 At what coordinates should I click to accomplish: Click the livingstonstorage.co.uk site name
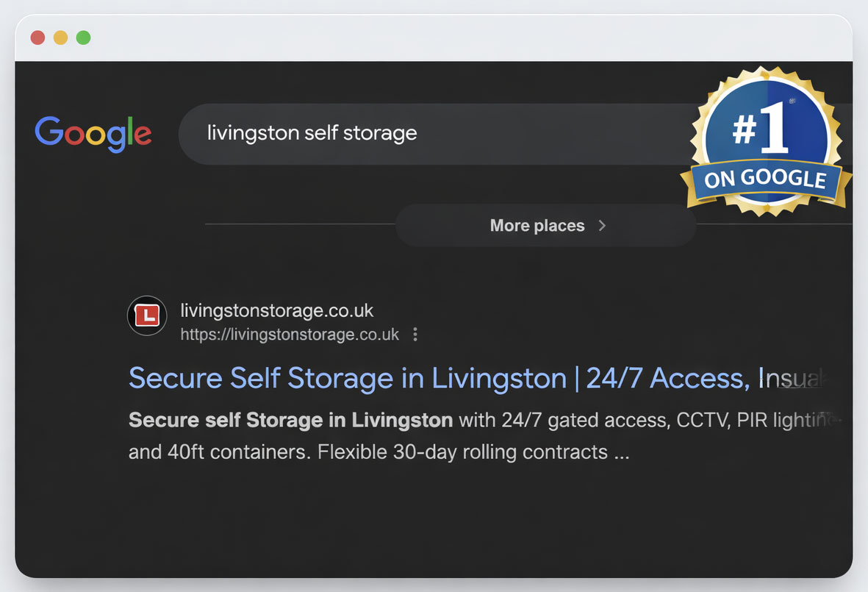pyautogui.click(x=277, y=310)
